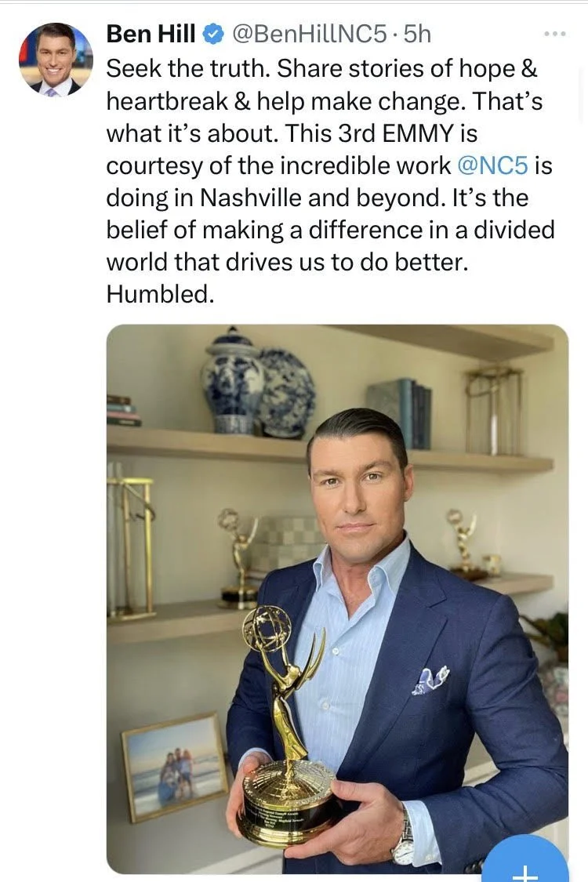588x882 pixels.
Task: Click the @BenHillNC5 handle
Action: coord(309,34)
